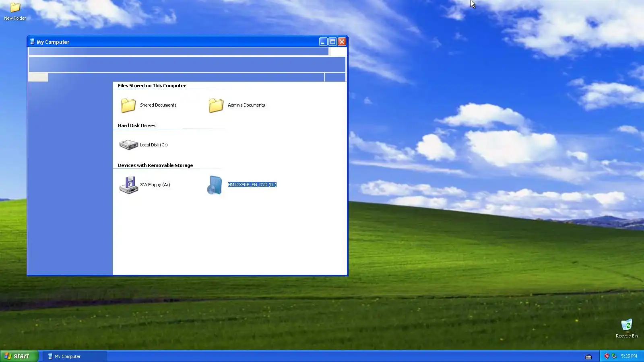This screenshot has width=644, height=362.
Task: Click the "Admin's Documents" label
Action: [x=246, y=105]
